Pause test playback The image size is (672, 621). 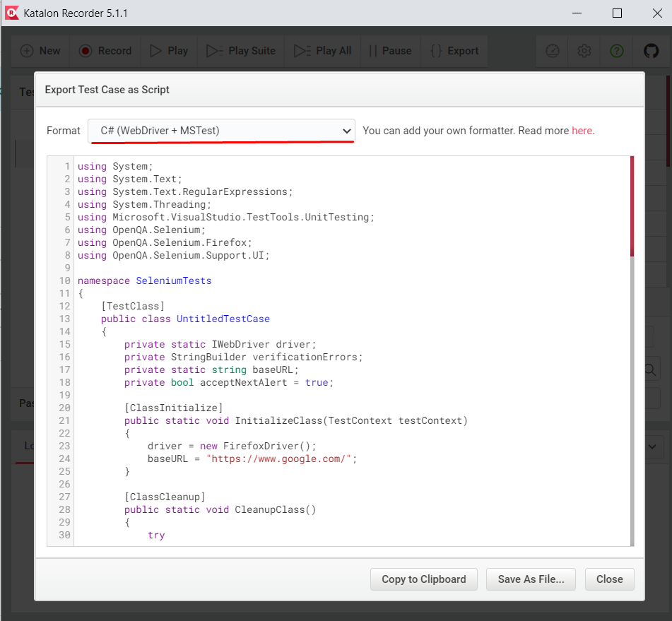pos(390,51)
